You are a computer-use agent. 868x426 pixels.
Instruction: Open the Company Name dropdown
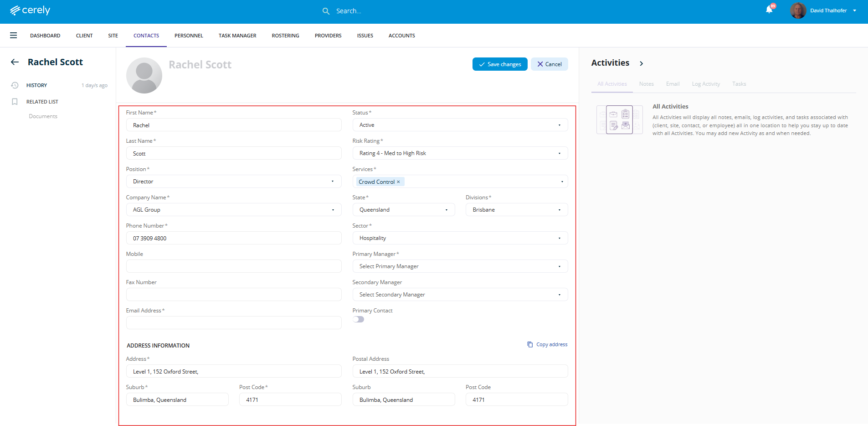[234, 210]
